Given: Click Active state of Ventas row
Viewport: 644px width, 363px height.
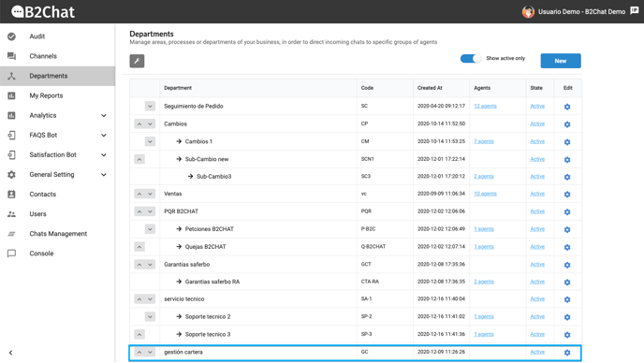Looking at the screenshot, I should click(x=537, y=194).
